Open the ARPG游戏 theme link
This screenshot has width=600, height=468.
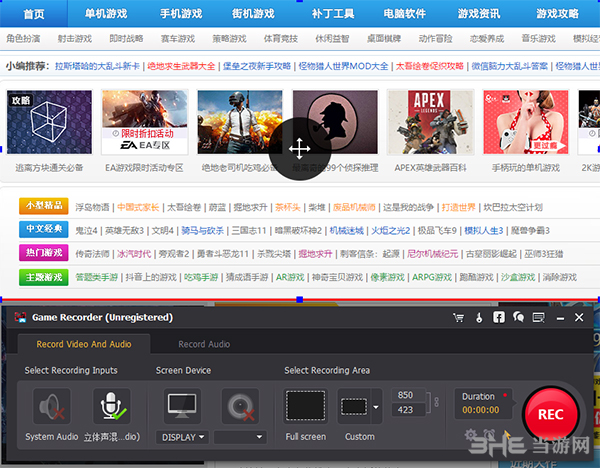(x=432, y=277)
